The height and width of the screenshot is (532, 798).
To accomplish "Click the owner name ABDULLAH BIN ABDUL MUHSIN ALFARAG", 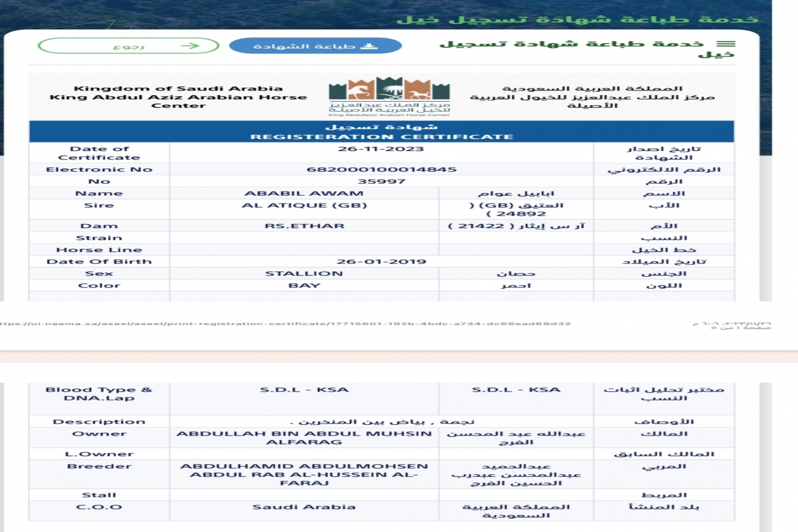I will point(304,438).
